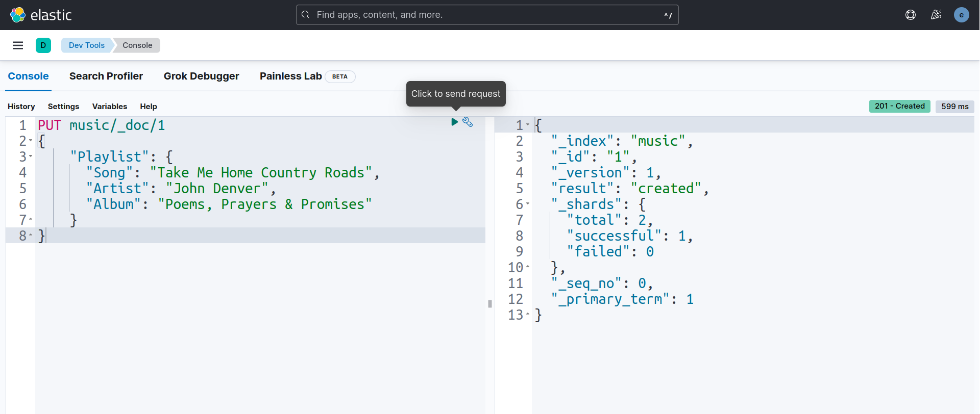Switch to the Grok Debugger tab
Viewport: 980px width, 414px height.
click(201, 76)
